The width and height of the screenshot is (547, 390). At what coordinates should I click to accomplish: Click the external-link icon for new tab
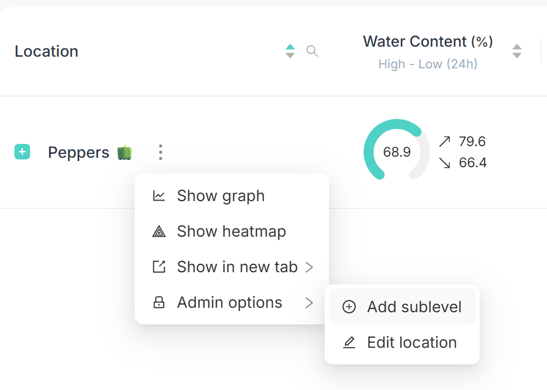pos(159,267)
